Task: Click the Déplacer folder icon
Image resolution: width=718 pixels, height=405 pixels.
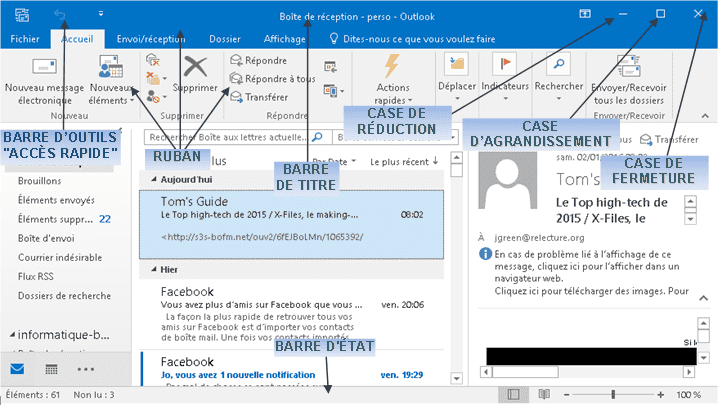Action: click(457, 64)
